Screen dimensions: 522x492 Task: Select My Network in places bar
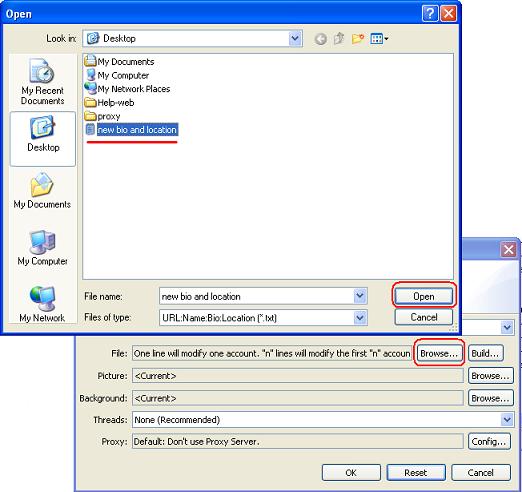coord(42,304)
